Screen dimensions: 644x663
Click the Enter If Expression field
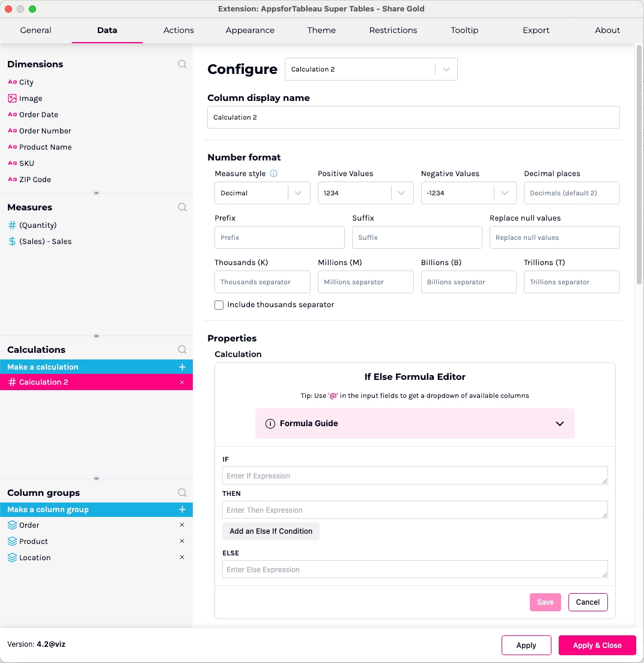(x=415, y=475)
